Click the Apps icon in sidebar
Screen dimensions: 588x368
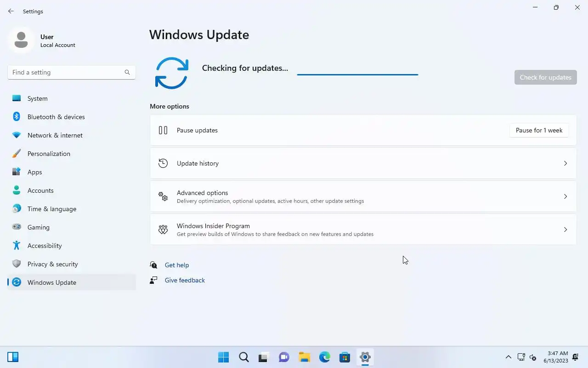pos(17,172)
